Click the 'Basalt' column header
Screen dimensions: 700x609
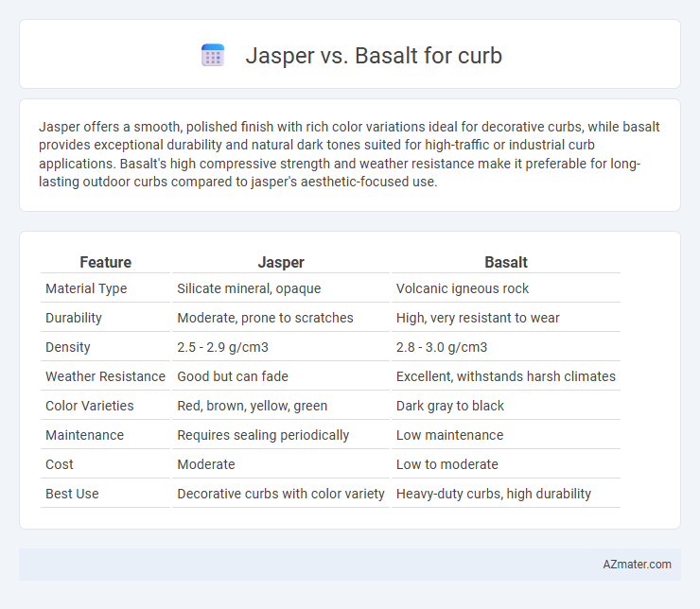point(506,262)
